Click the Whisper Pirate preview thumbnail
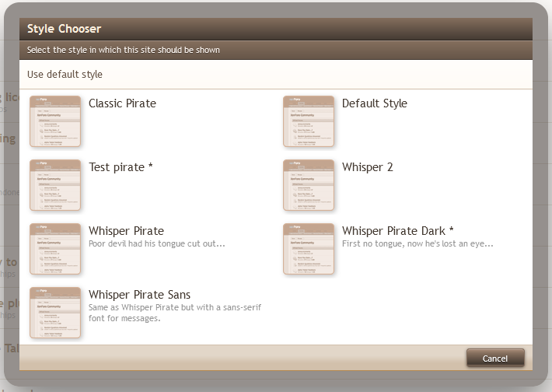552x392 pixels. (55, 249)
